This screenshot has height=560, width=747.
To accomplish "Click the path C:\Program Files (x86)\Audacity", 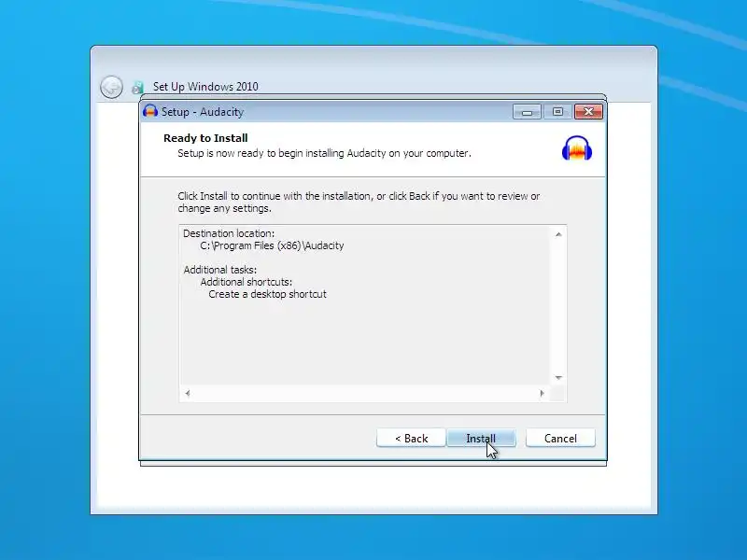I will (272, 245).
